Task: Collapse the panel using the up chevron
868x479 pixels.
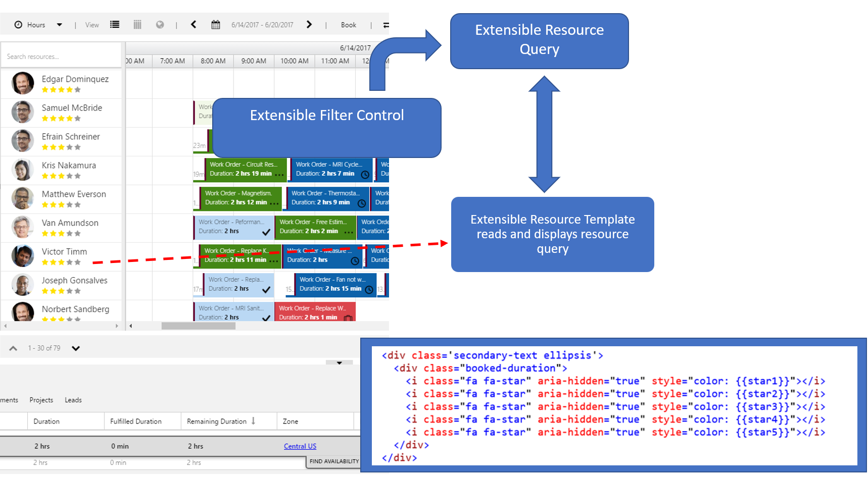Action: [12, 348]
